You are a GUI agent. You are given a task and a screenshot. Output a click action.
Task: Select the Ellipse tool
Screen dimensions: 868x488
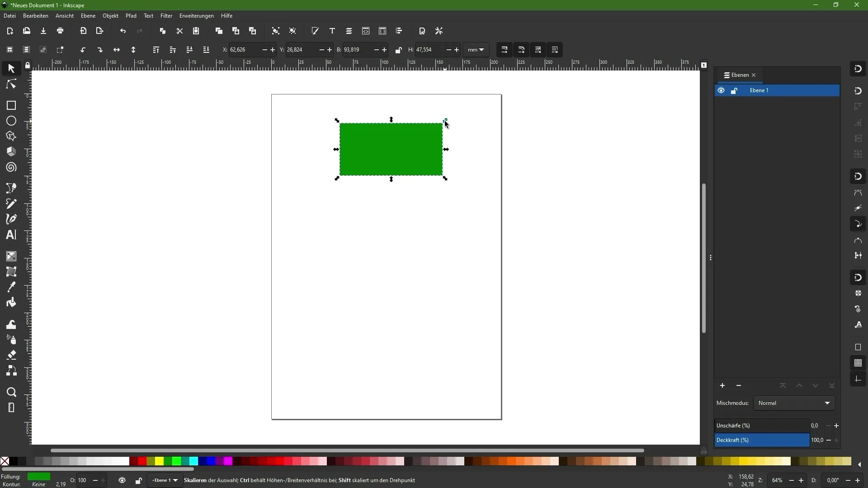(x=11, y=121)
